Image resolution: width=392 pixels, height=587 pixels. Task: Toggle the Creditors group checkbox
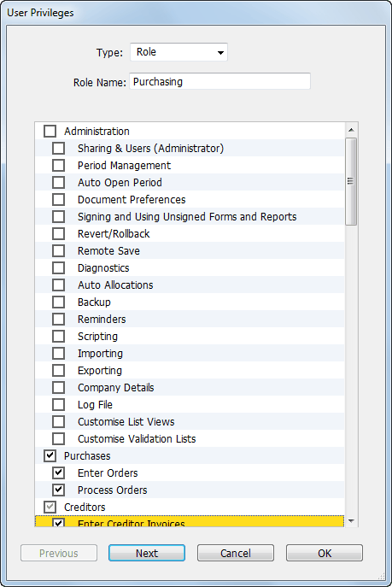click(x=50, y=508)
